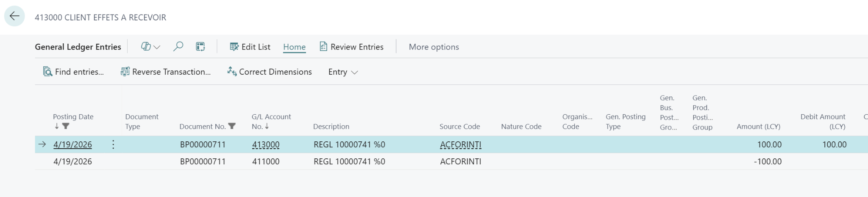Click Document No. column filter icon

tap(232, 126)
